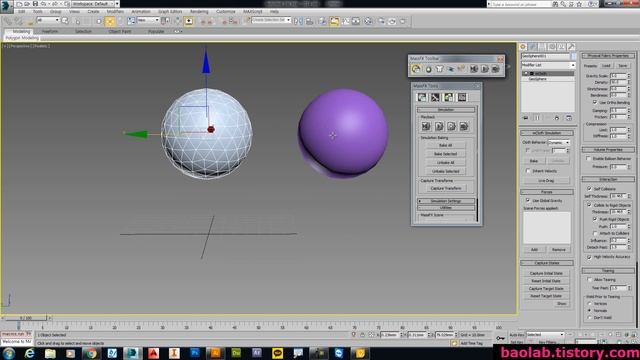This screenshot has height=360, width=640.
Task: Toggle Self Collisions checkbox
Action: tap(589, 189)
